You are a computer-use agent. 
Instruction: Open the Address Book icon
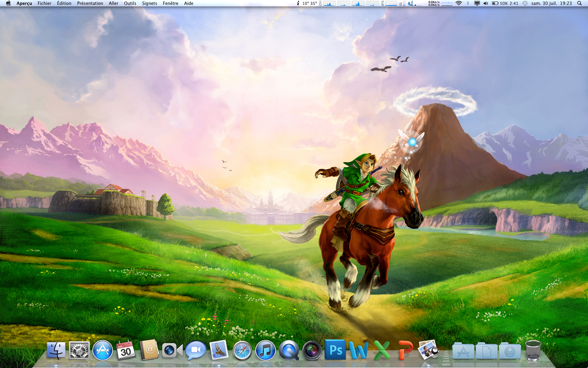click(149, 350)
